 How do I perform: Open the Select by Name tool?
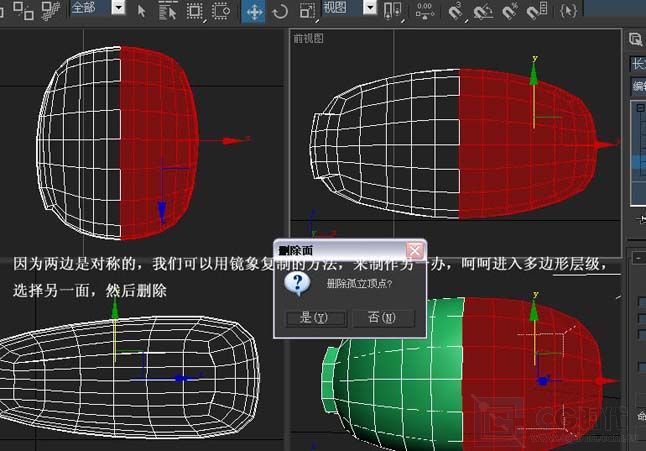tap(168, 11)
